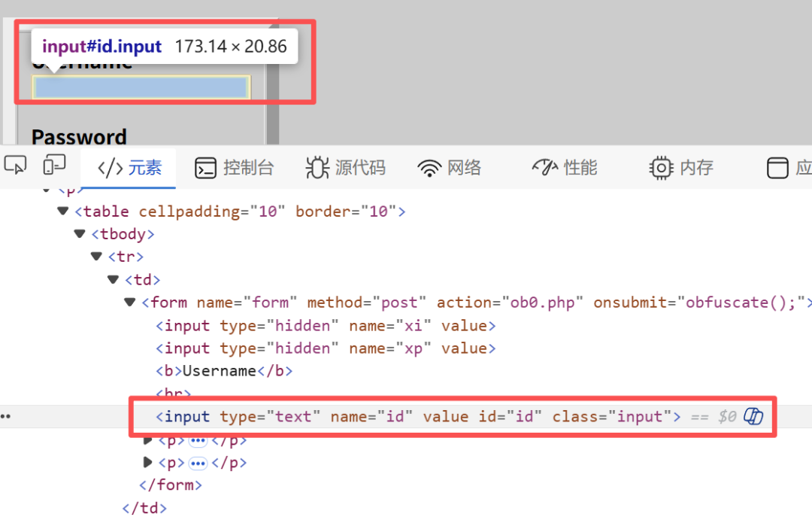Select the <b>Username</b> node
The width and height of the screenshot is (812, 517).
tap(224, 371)
